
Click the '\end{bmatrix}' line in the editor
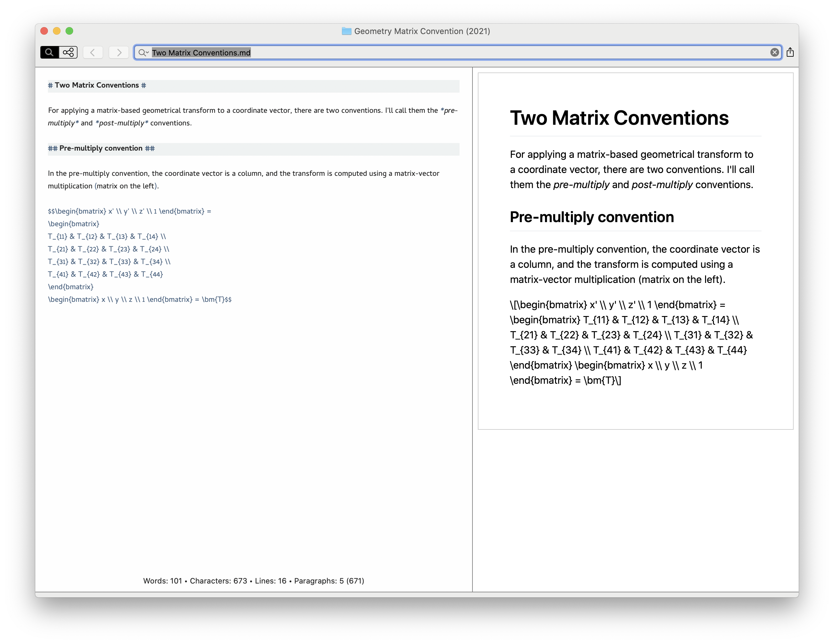pos(71,287)
